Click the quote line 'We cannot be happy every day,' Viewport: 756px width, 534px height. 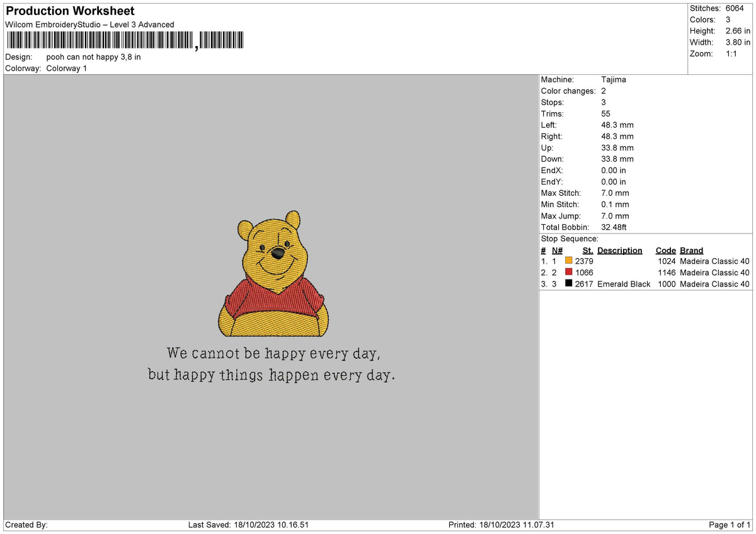tap(274, 353)
